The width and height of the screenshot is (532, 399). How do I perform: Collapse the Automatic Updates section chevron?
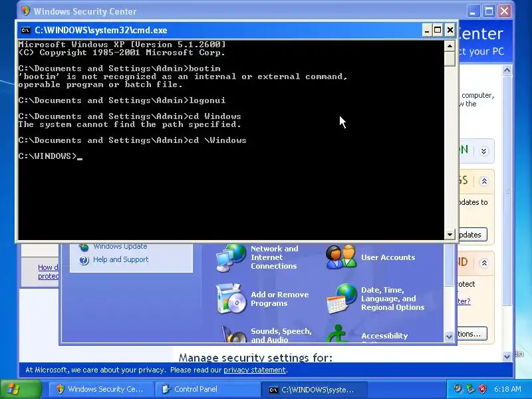(x=484, y=181)
